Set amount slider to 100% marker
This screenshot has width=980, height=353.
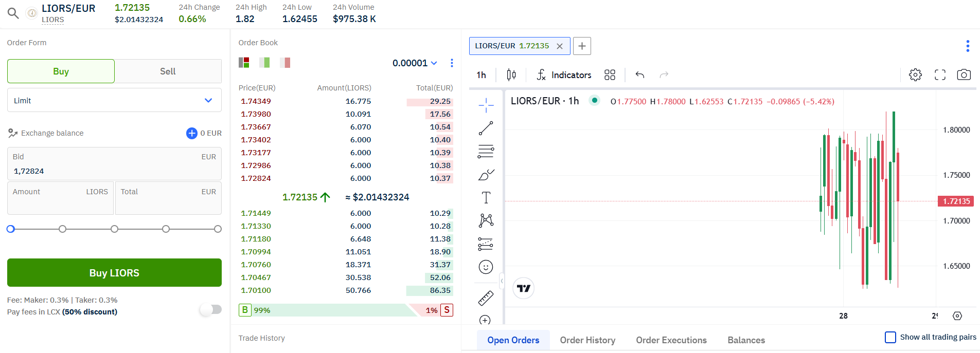218,229
